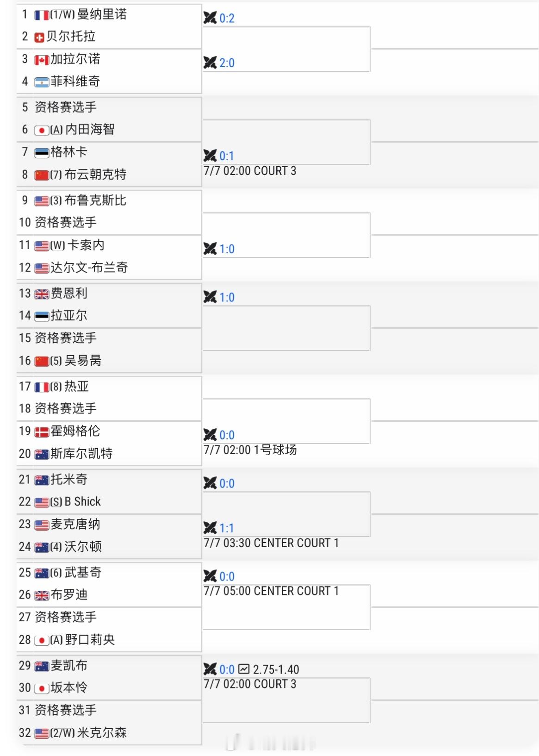Click the match icon beside score 2:0
This screenshot has height=756, width=539.
(210, 62)
